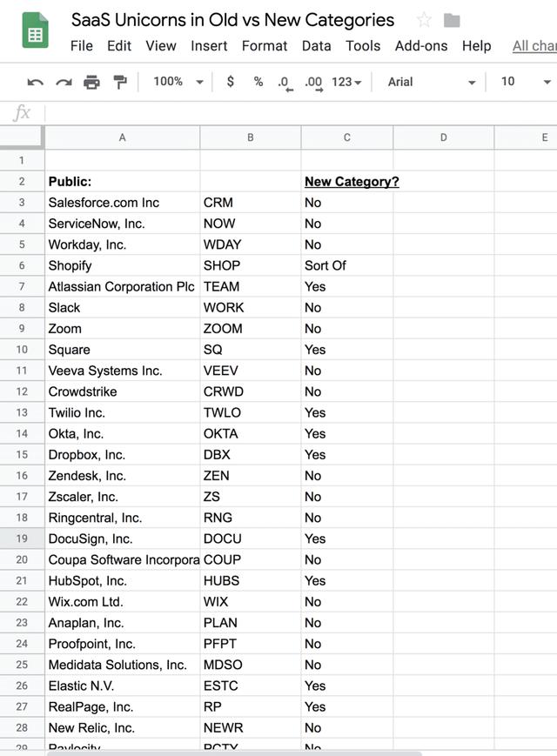557x756 pixels.
Task: Select the ESTC ticker cell
Action: [251, 686]
